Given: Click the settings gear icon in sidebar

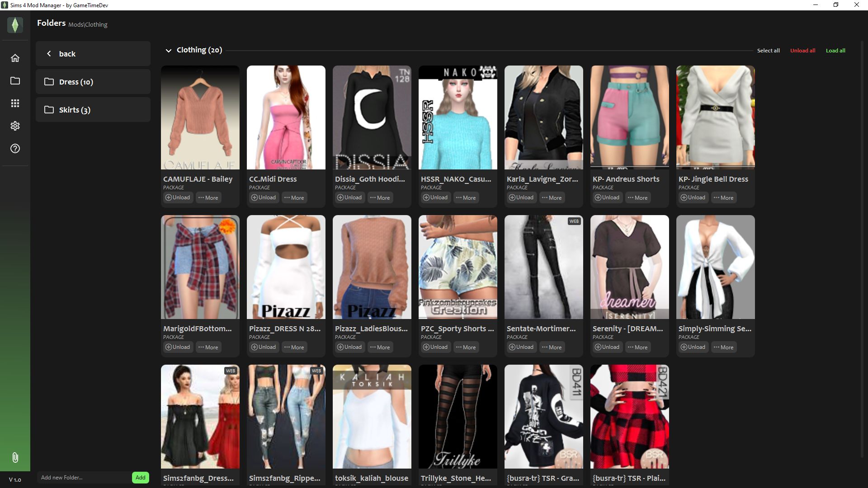Looking at the screenshot, I should [x=15, y=126].
